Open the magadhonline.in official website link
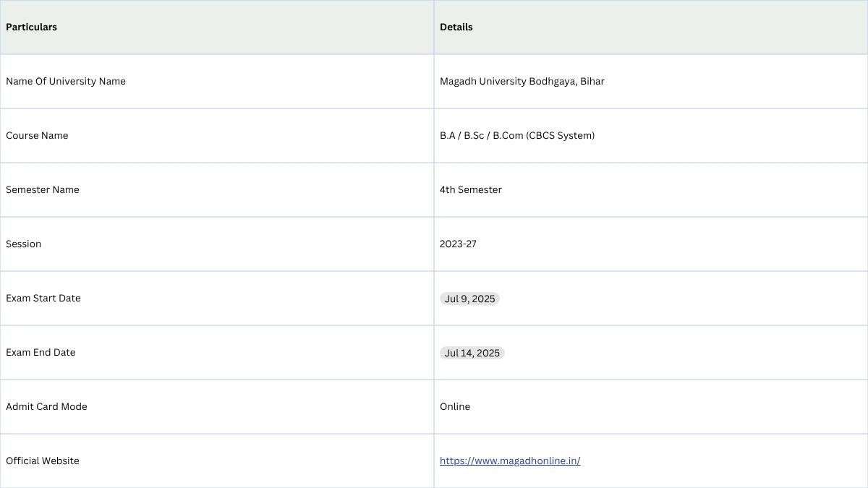The image size is (868, 488). coord(510,461)
